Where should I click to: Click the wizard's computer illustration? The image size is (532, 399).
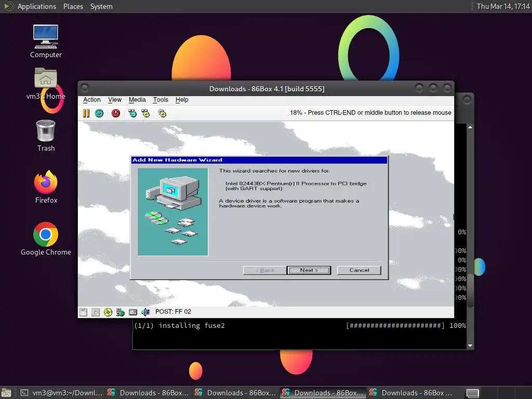click(x=173, y=212)
